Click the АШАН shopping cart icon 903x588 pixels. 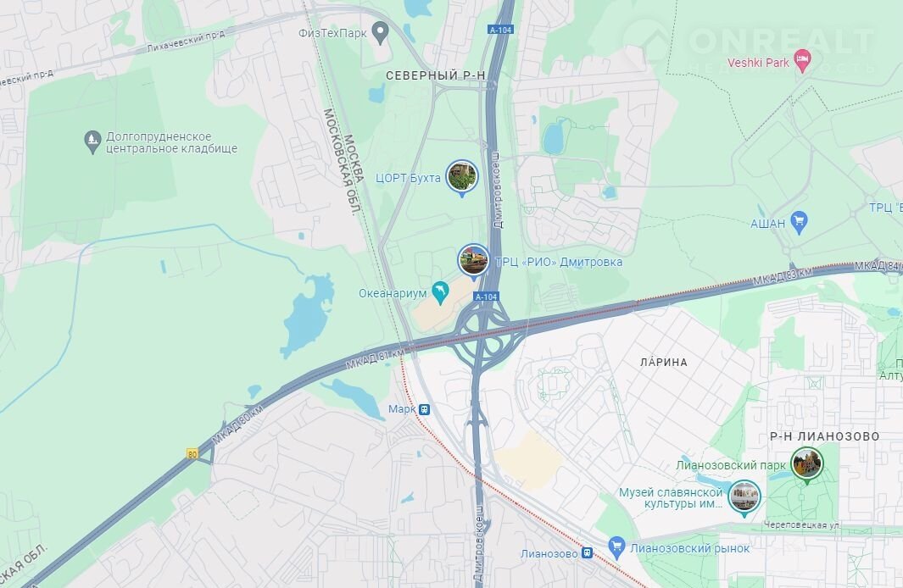[799, 223]
